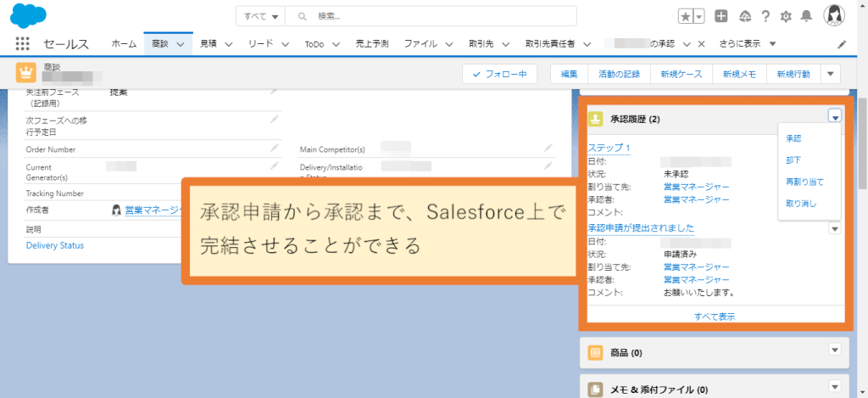Click the Favorites star icon
This screenshot has height=398, width=868.
click(685, 17)
